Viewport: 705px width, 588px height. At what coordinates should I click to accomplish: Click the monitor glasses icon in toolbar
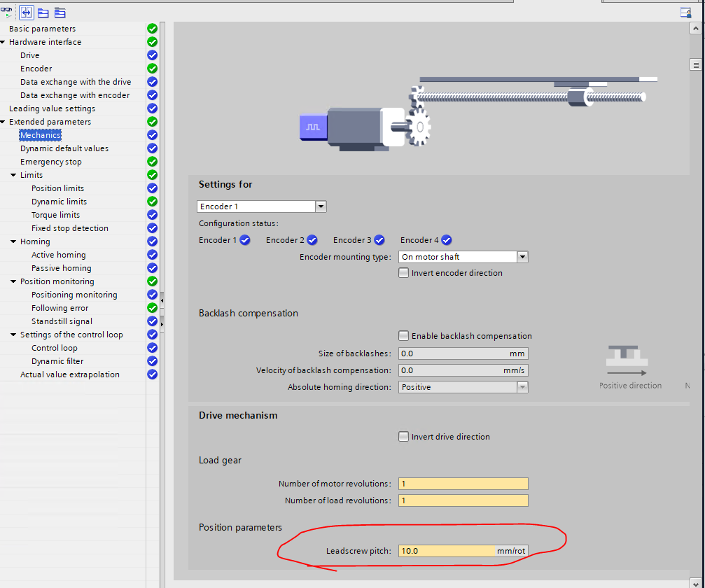(7, 11)
